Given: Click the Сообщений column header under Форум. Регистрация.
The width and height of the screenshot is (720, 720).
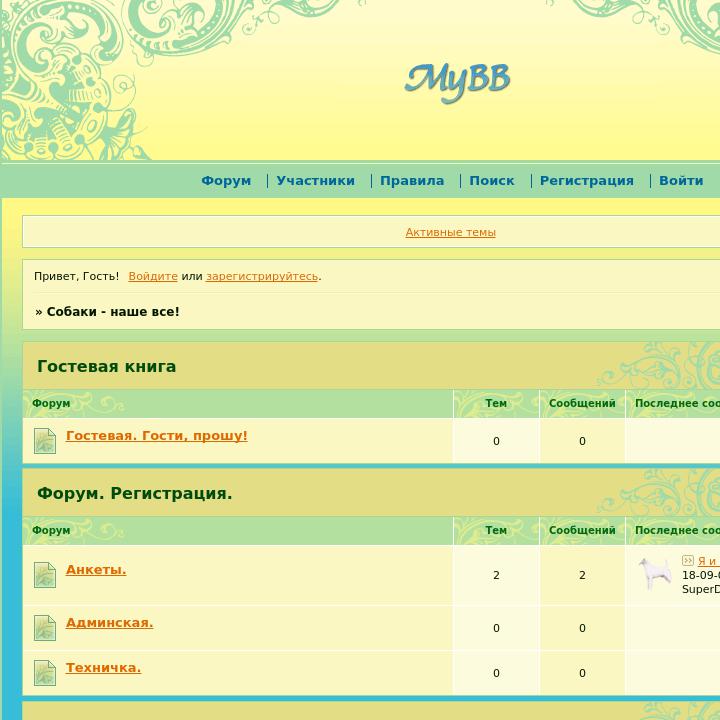Looking at the screenshot, I should [x=582, y=530].
